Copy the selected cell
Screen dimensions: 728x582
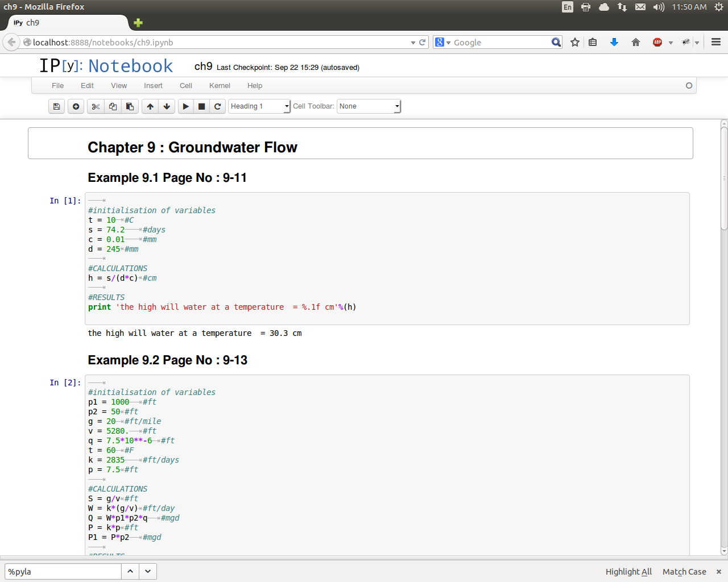pyautogui.click(x=113, y=106)
